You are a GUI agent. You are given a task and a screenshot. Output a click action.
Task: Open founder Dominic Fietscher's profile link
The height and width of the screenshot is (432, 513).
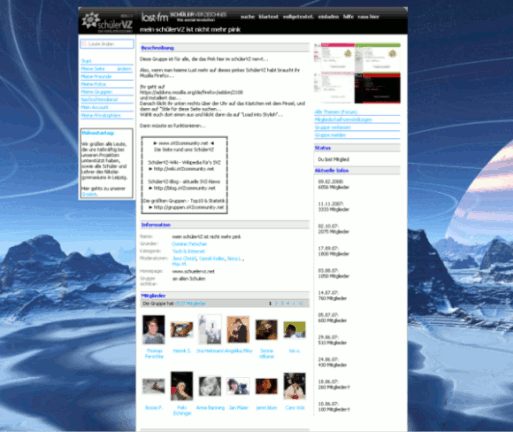[189, 244]
